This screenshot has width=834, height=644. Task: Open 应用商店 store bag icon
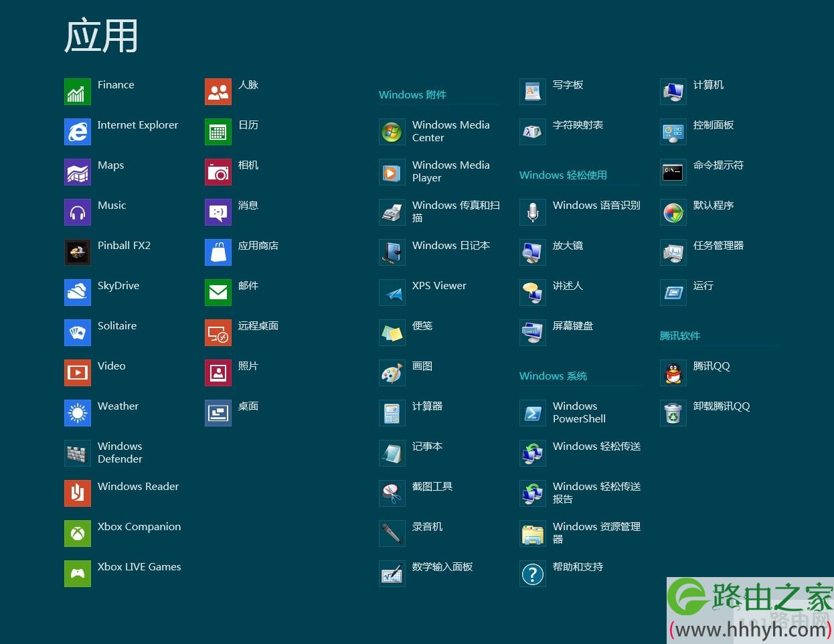click(x=218, y=252)
